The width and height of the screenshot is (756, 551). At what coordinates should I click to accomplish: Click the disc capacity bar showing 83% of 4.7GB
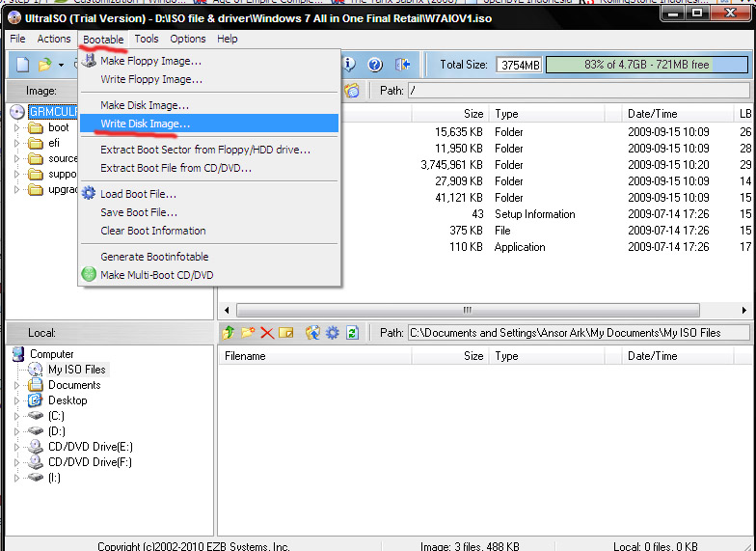click(x=646, y=64)
